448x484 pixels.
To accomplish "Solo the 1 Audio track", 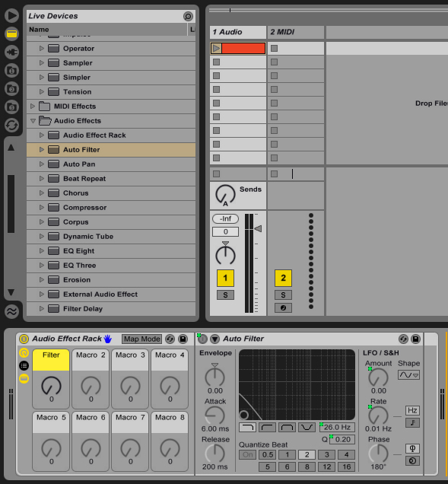I will click(225, 295).
